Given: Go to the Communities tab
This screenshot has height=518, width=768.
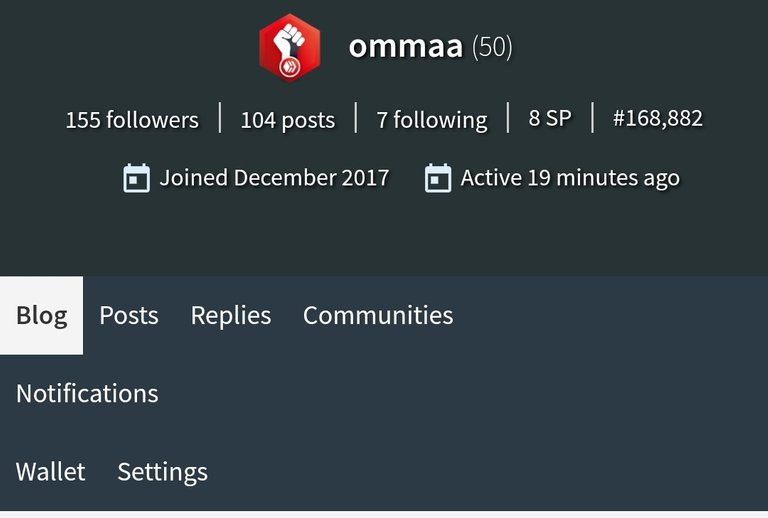Looking at the screenshot, I should (x=378, y=315).
